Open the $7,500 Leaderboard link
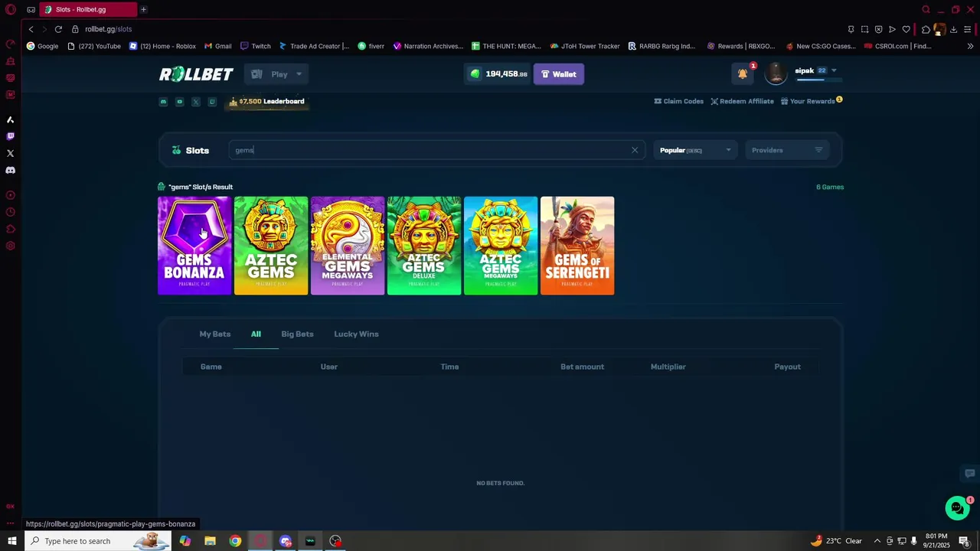Viewport: 980px width, 551px height. tap(266, 101)
